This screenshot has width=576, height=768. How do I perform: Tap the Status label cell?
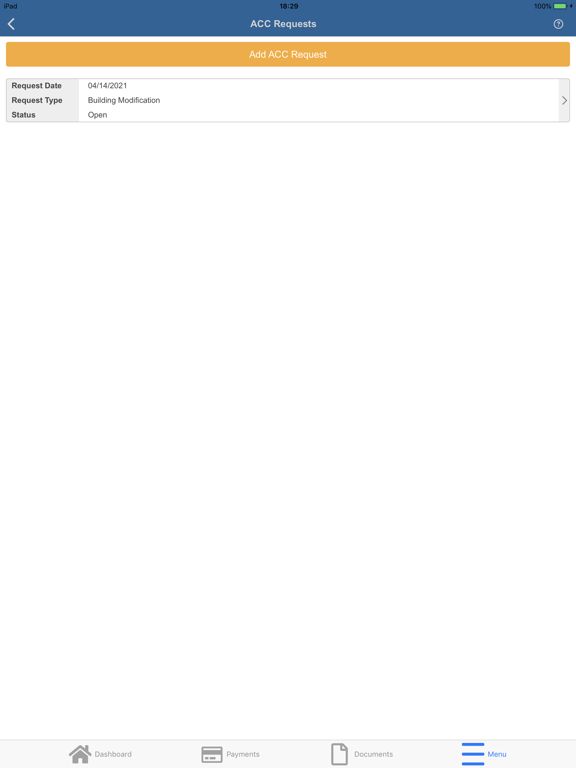click(x=43, y=115)
